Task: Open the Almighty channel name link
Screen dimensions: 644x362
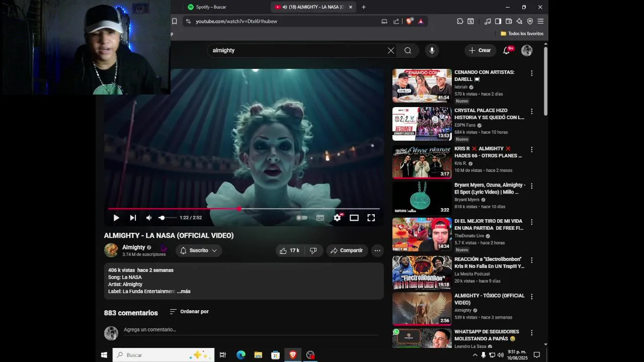Action: (x=133, y=247)
